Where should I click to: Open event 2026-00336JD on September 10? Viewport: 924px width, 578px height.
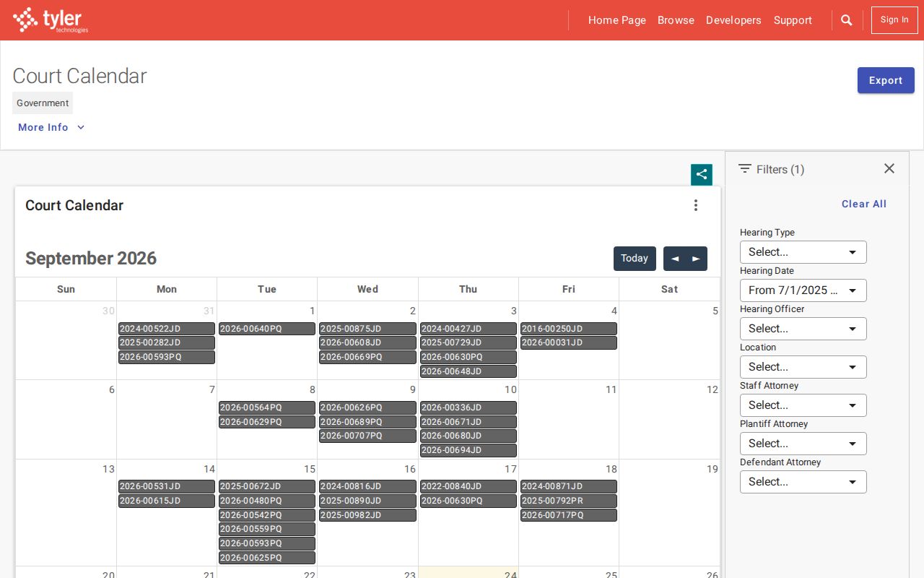[x=468, y=407]
